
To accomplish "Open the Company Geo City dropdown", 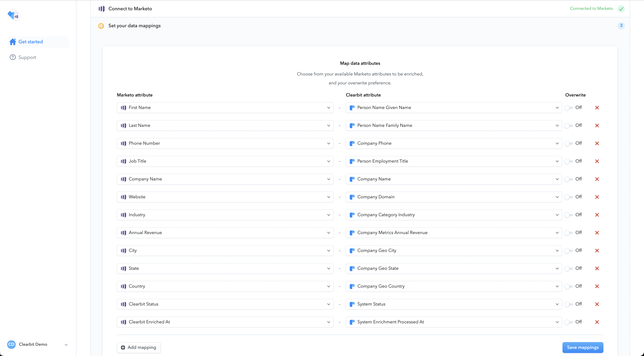I will [454, 250].
